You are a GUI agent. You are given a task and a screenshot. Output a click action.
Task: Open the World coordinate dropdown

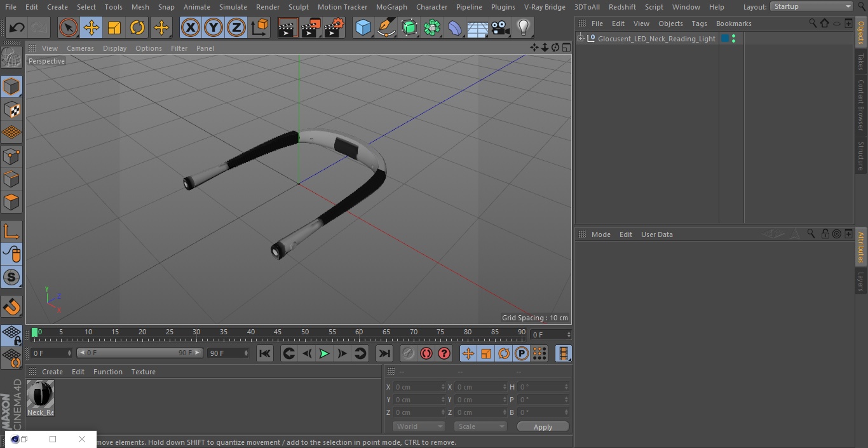418,426
